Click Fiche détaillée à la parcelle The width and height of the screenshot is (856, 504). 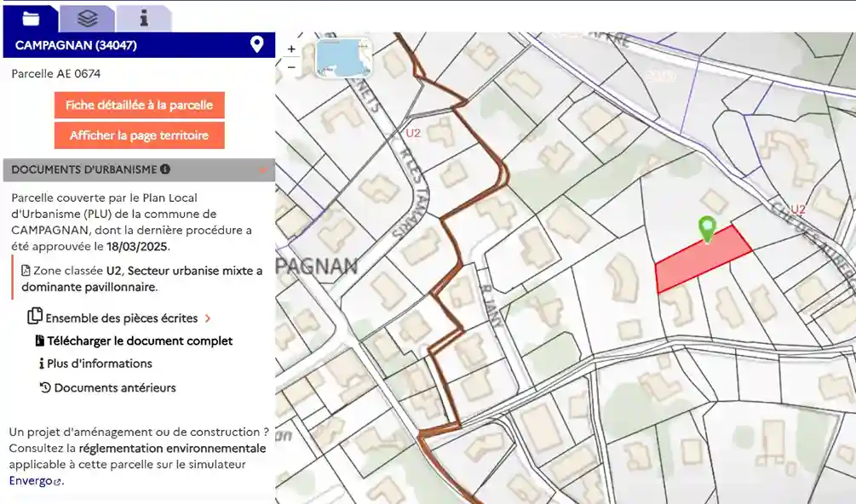pos(139,105)
